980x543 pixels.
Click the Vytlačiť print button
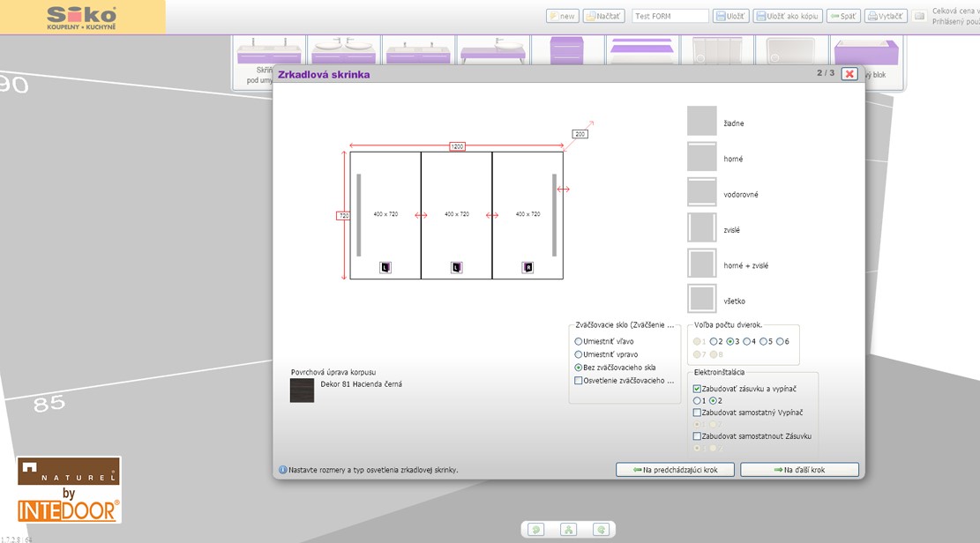click(x=886, y=16)
